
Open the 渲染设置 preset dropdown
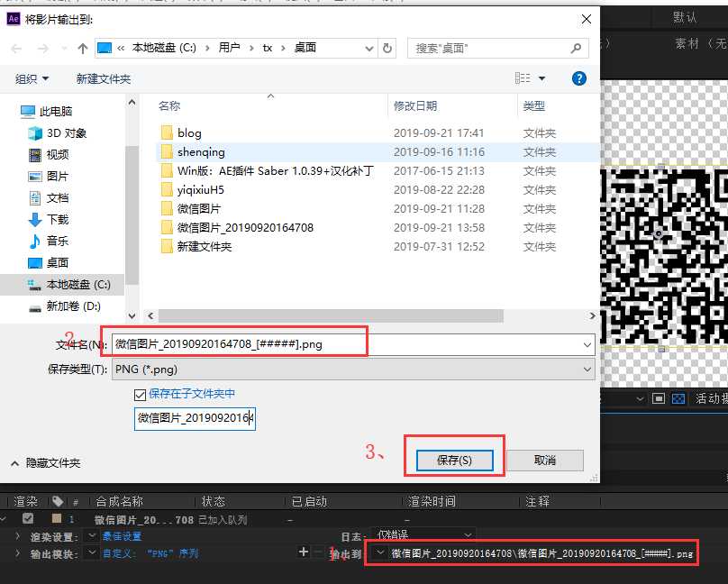coord(92,535)
